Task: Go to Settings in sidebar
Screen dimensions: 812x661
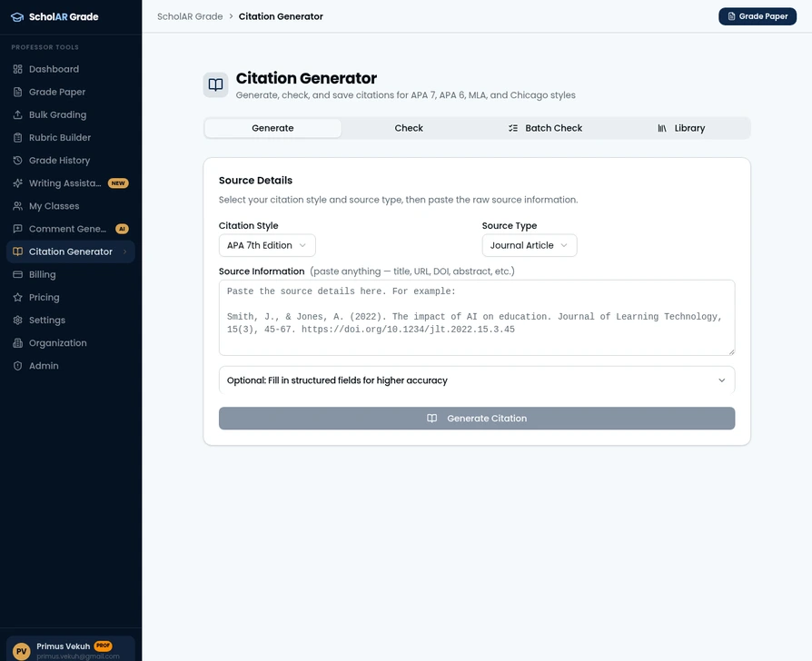Action: click(71, 320)
